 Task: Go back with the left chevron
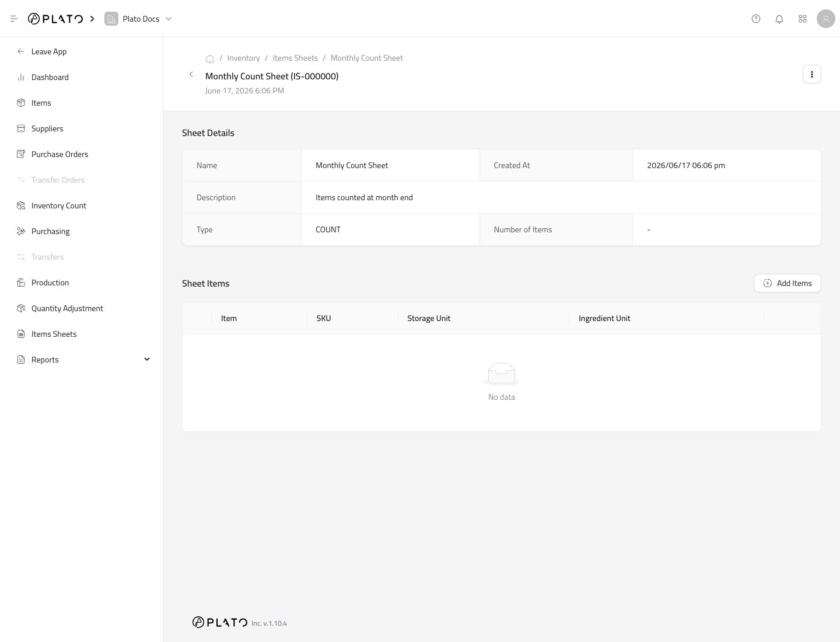pyautogui.click(x=191, y=74)
